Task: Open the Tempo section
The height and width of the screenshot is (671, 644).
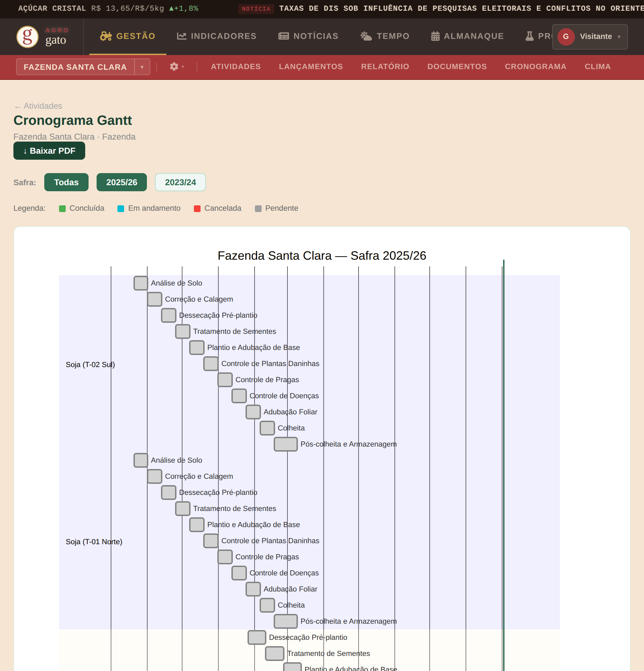Action: (x=385, y=36)
